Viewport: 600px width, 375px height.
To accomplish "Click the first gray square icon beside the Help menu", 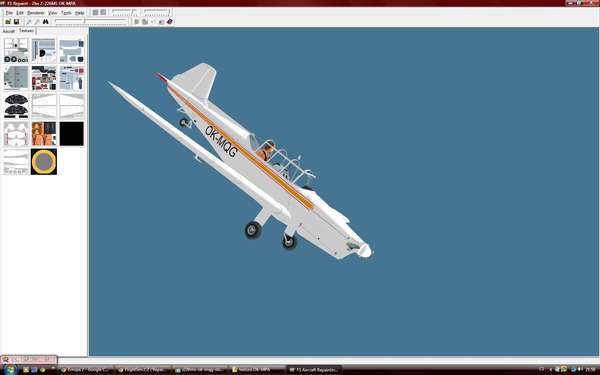I will pyautogui.click(x=95, y=12).
